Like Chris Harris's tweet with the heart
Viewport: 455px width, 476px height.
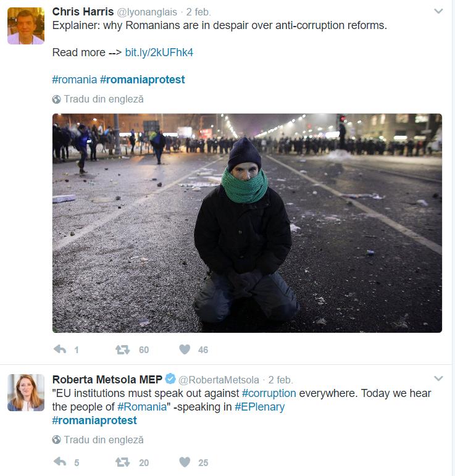tap(185, 349)
